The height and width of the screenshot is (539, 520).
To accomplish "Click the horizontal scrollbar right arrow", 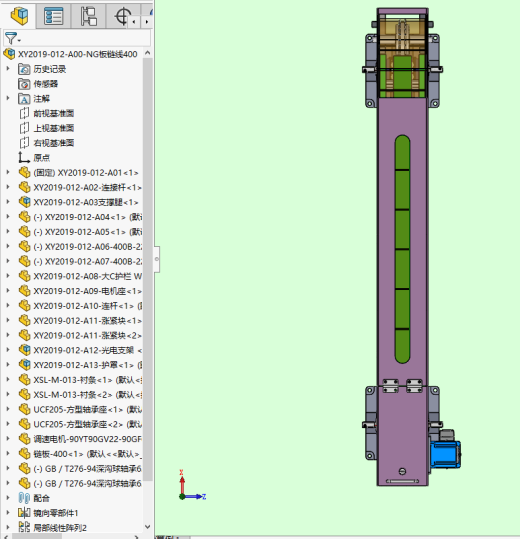I will (137, 536).
